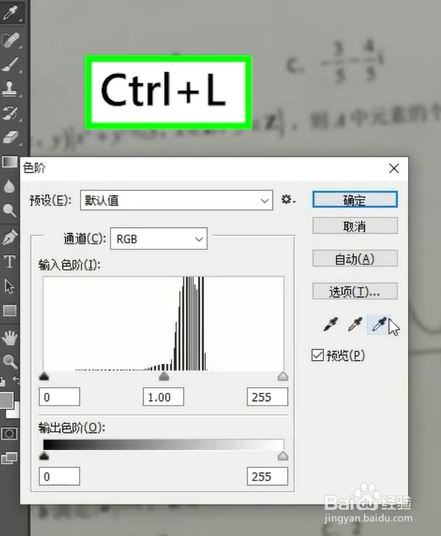Click the gamma field showing 1.00
The height and width of the screenshot is (536, 441).
163,397
